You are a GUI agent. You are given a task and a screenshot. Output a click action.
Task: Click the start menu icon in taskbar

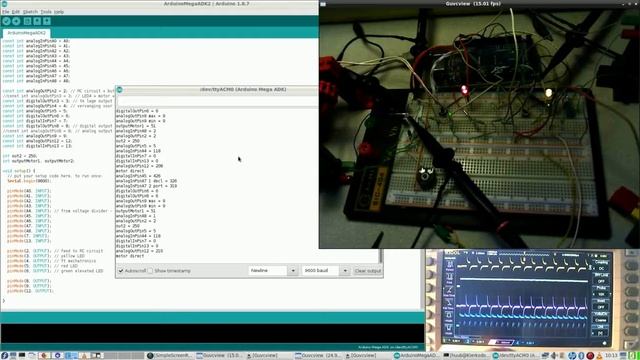[x=4, y=356]
